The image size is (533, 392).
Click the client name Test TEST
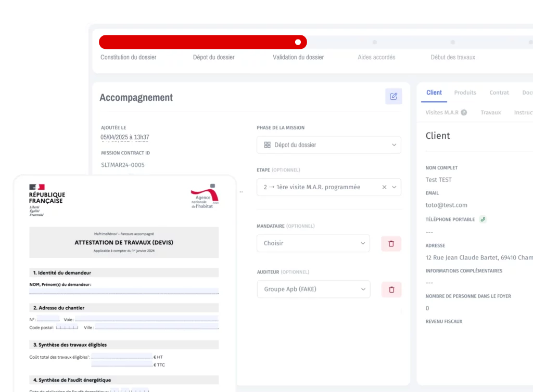438,180
